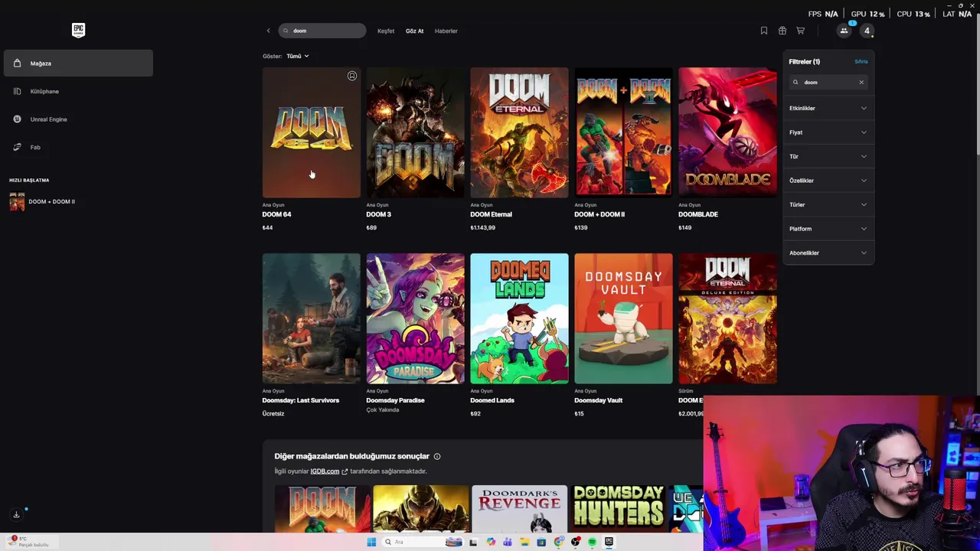Open the DOOM + DOOM II cover
Screen dimensions: 980x551
coord(623,132)
